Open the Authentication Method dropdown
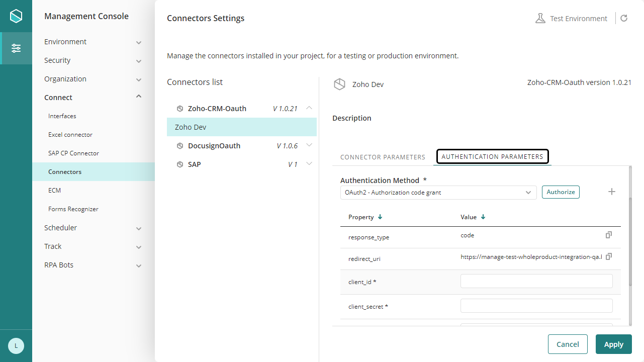644x362 pixels. point(438,193)
